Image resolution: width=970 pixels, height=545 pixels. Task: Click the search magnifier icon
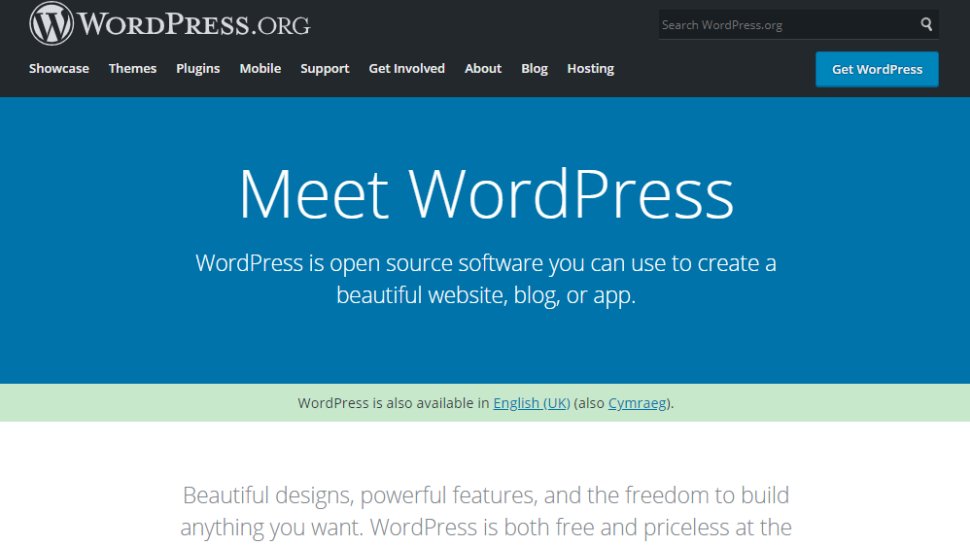(x=926, y=24)
